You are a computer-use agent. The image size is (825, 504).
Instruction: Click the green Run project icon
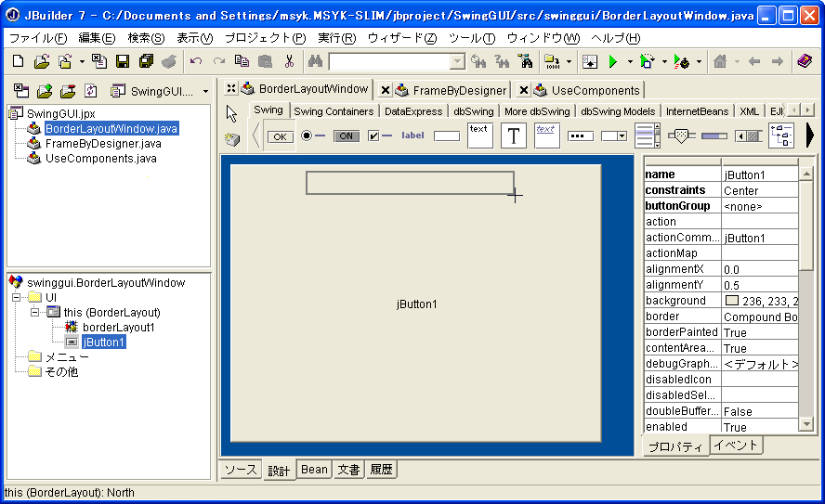pos(612,61)
